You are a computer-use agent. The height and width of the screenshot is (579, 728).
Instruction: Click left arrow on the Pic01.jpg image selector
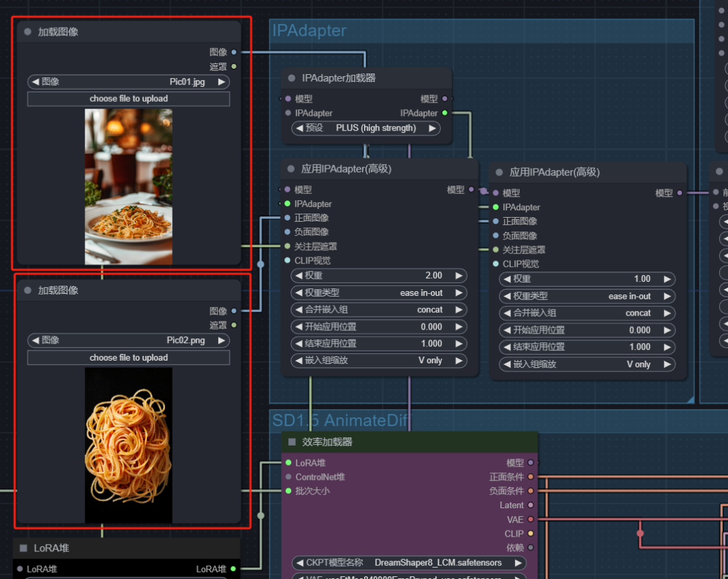coord(35,82)
